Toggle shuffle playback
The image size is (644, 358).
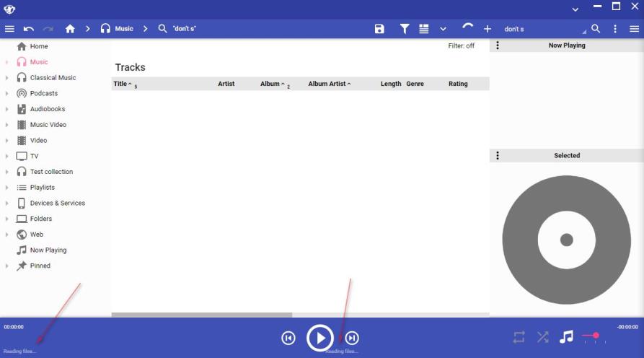(543, 337)
